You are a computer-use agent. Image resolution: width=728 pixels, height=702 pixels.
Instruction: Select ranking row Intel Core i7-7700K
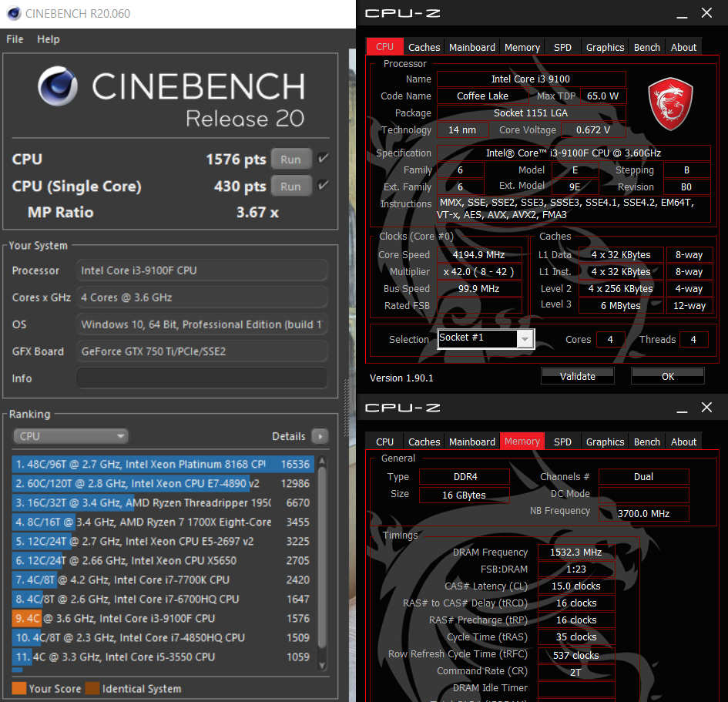point(163,580)
